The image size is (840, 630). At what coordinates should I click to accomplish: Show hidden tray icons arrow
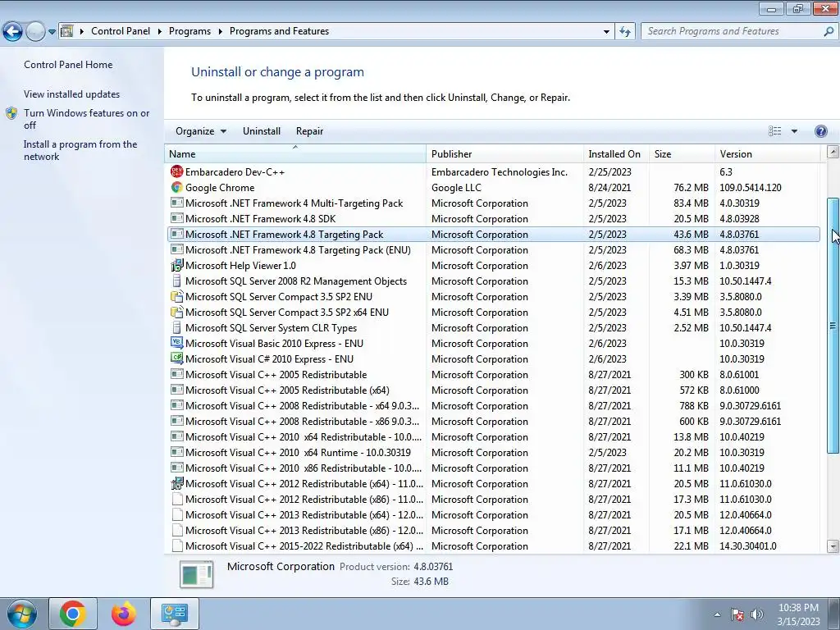pos(717,614)
